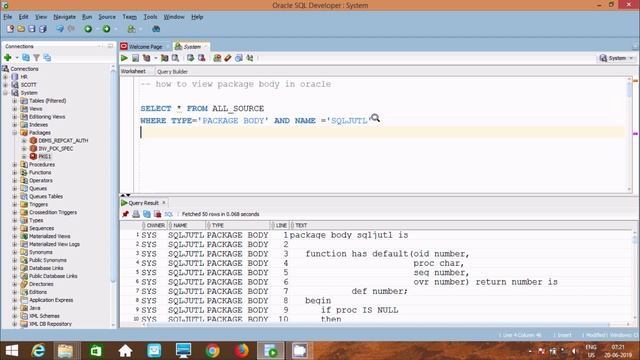The image size is (640, 360).
Task: Open the Tools menu
Action: coord(150,17)
